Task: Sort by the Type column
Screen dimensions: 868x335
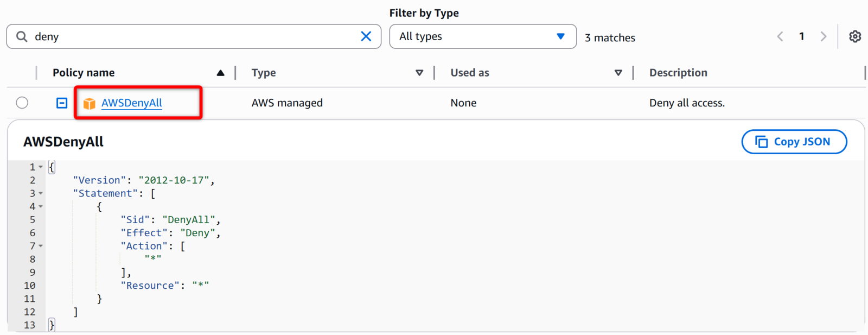Action: tap(419, 73)
